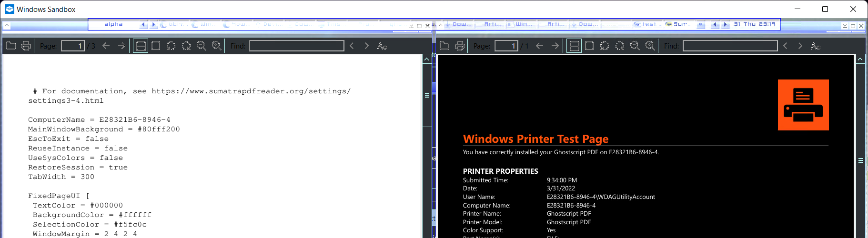Click the page number field showing 1 / 3
Image resolution: width=868 pixels, height=238 pixels.
click(x=73, y=46)
